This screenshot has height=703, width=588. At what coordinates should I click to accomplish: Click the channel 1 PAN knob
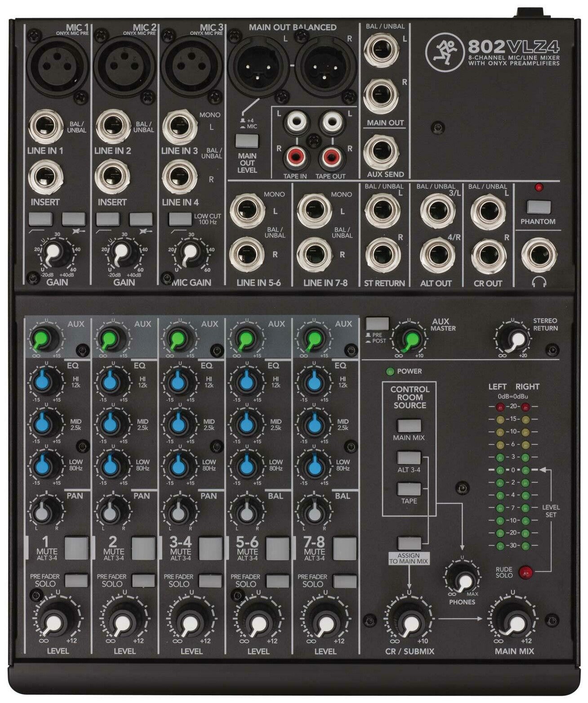45,511
